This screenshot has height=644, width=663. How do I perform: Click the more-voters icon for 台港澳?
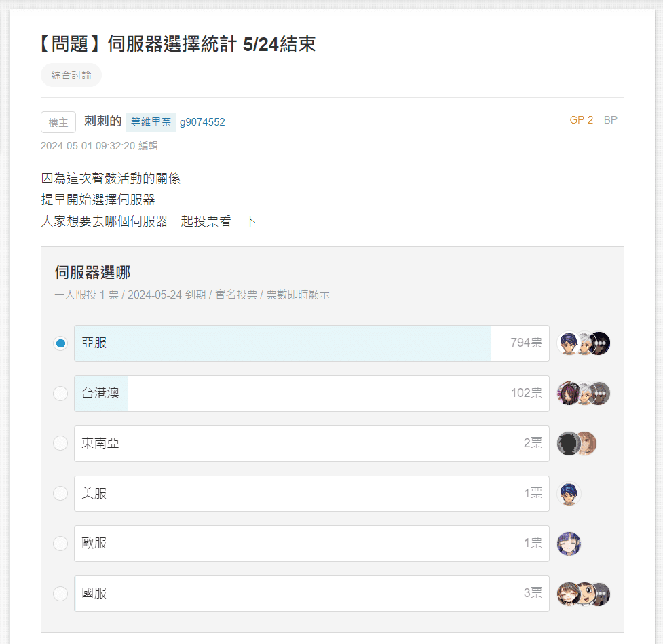point(600,394)
